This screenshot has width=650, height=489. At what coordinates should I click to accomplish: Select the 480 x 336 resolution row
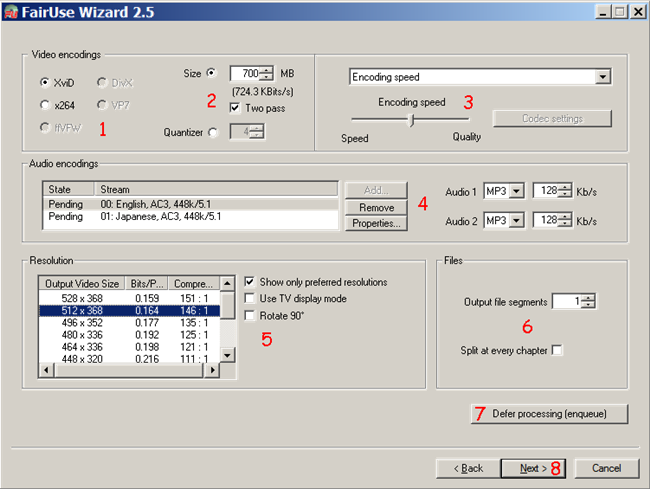[129, 334]
